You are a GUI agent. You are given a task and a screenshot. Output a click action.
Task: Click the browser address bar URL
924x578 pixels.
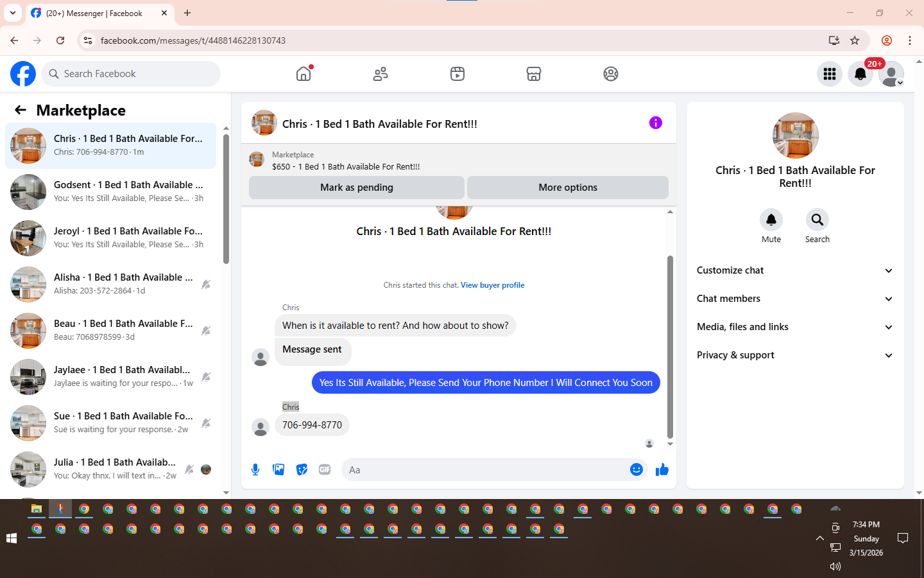[193, 40]
